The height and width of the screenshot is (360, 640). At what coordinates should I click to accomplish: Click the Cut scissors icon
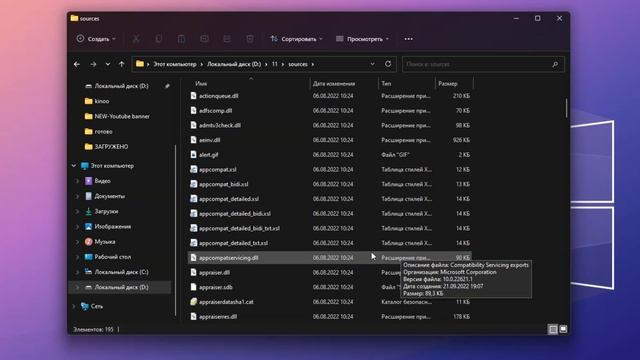tap(136, 39)
